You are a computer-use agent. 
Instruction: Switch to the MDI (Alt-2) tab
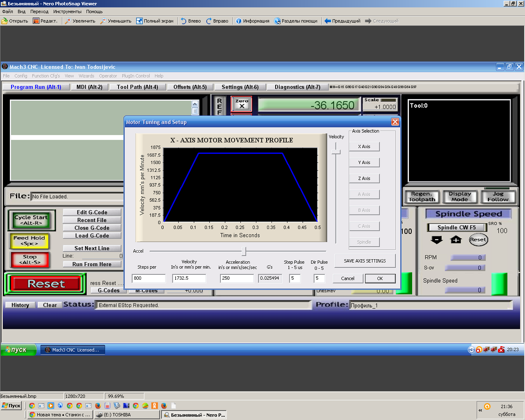coord(89,87)
